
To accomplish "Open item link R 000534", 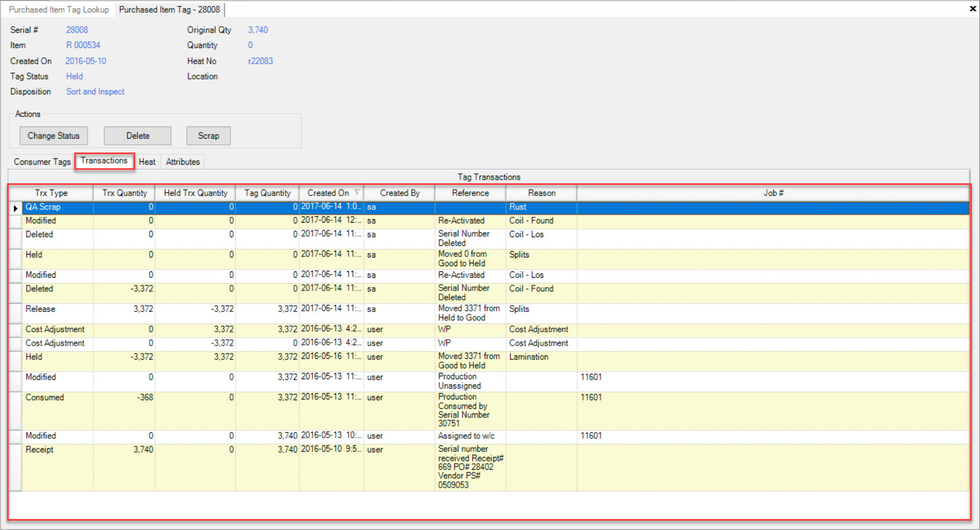I will [83, 45].
